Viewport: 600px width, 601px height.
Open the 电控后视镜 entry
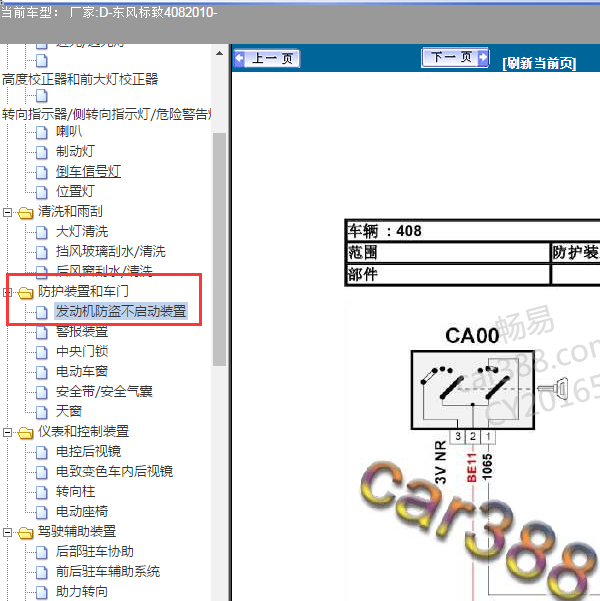[x=88, y=452]
